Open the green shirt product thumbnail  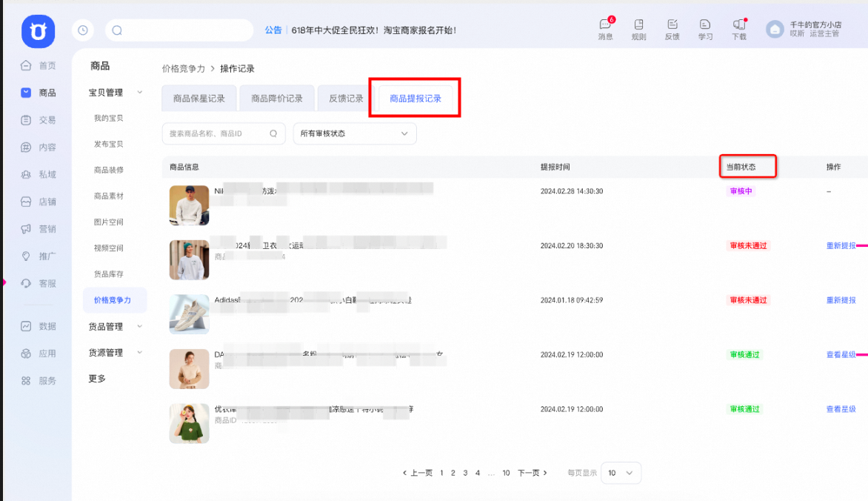pyautogui.click(x=190, y=423)
